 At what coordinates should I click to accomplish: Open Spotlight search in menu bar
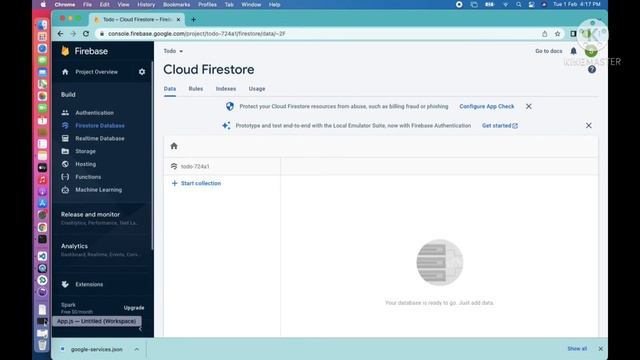(x=518, y=4)
